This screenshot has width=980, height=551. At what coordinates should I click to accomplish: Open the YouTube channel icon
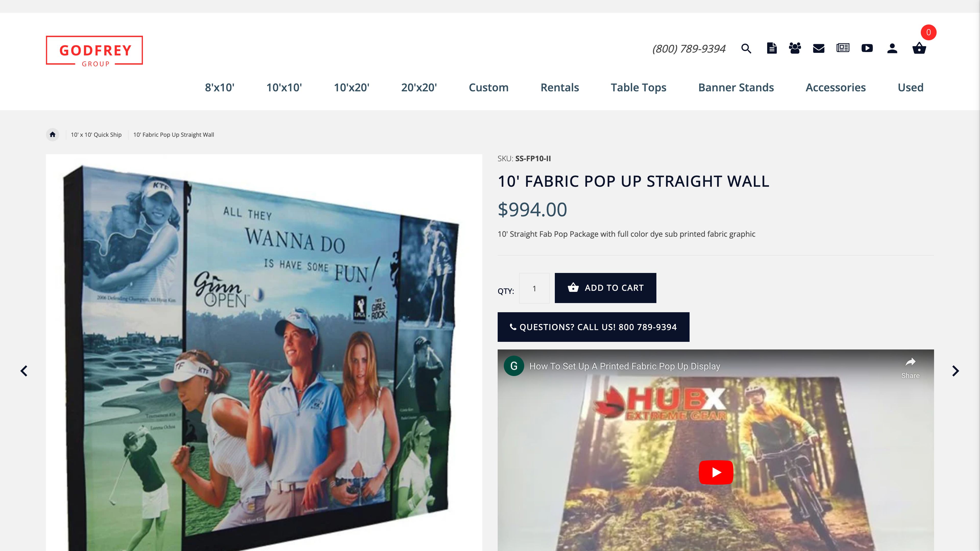(x=867, y=48)
